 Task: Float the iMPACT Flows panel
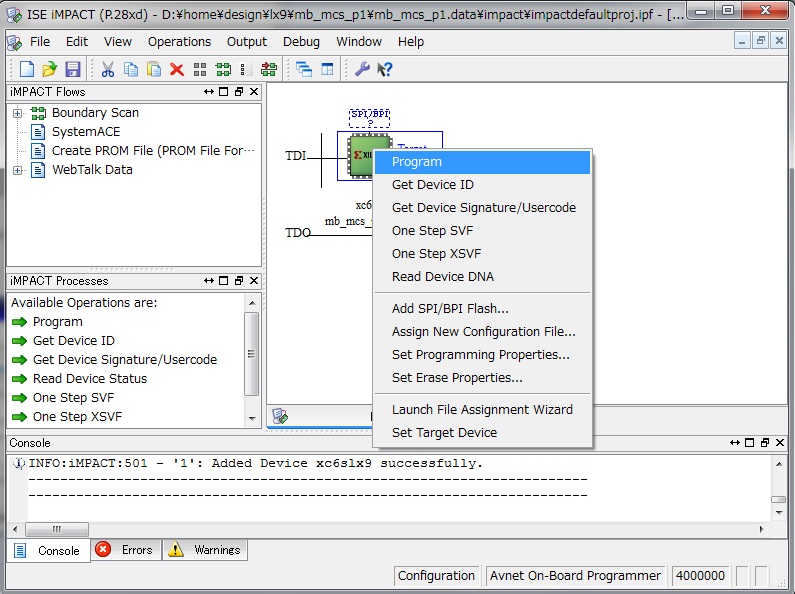tap(239, 92)
